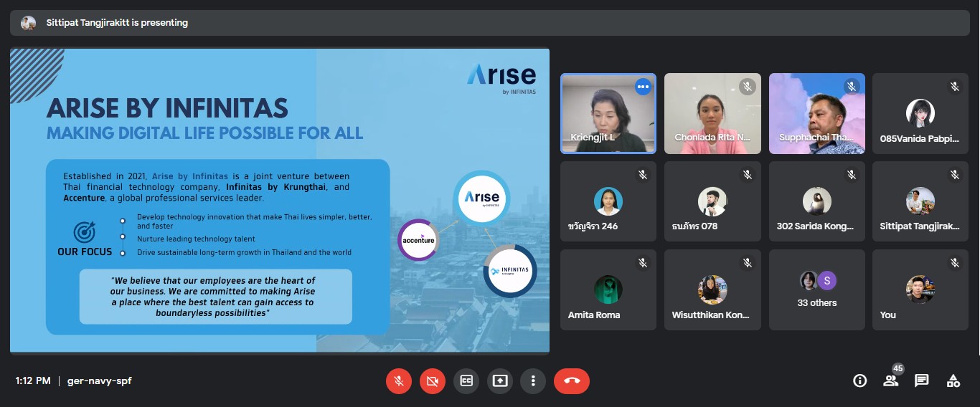Click muted mic icon on ขวัญจิรา 246 tile
The width and height of the screenshot is (980, 407).
[x=643, y=175]
